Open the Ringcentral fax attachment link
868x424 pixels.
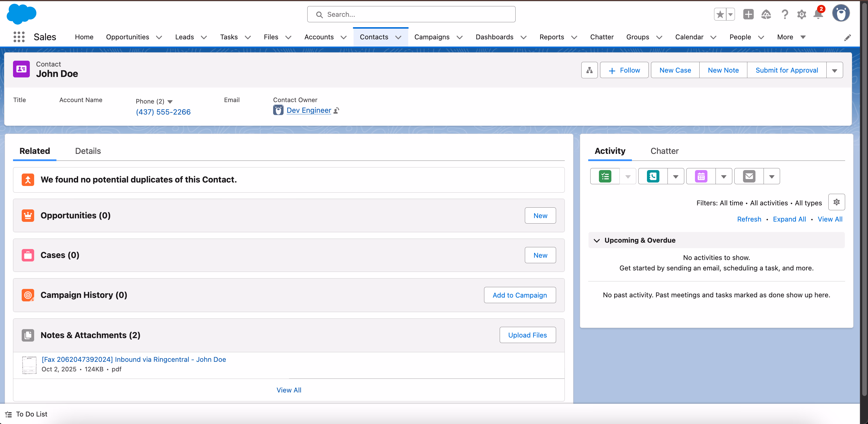tap(134, 359)
